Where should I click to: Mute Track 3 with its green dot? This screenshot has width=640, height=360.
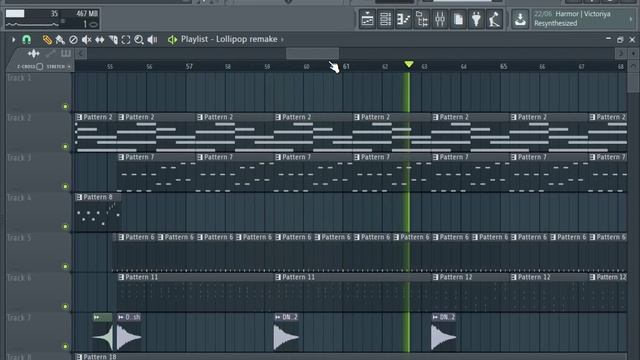point(65,187)
